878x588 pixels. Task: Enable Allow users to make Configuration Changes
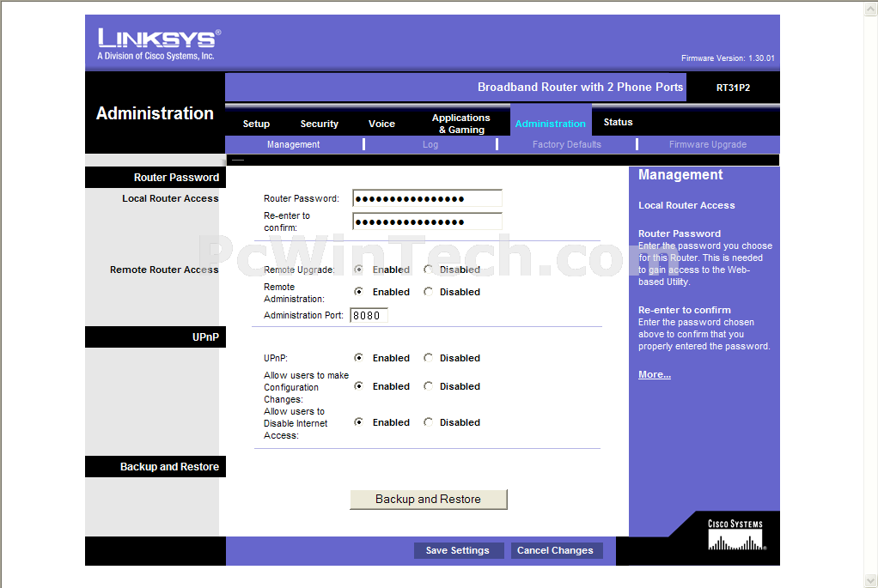coord(358,386)
